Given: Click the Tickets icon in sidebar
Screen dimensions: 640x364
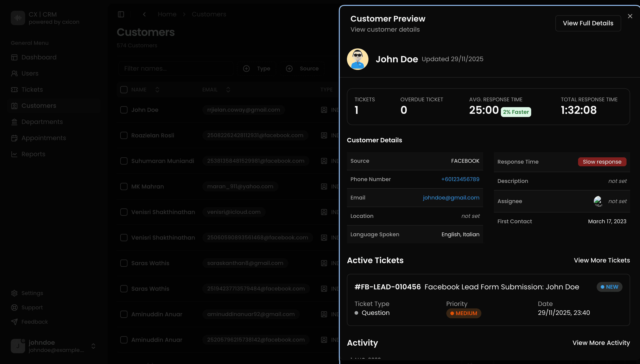Looking at the screenshot, I should (x=14, y=89).
